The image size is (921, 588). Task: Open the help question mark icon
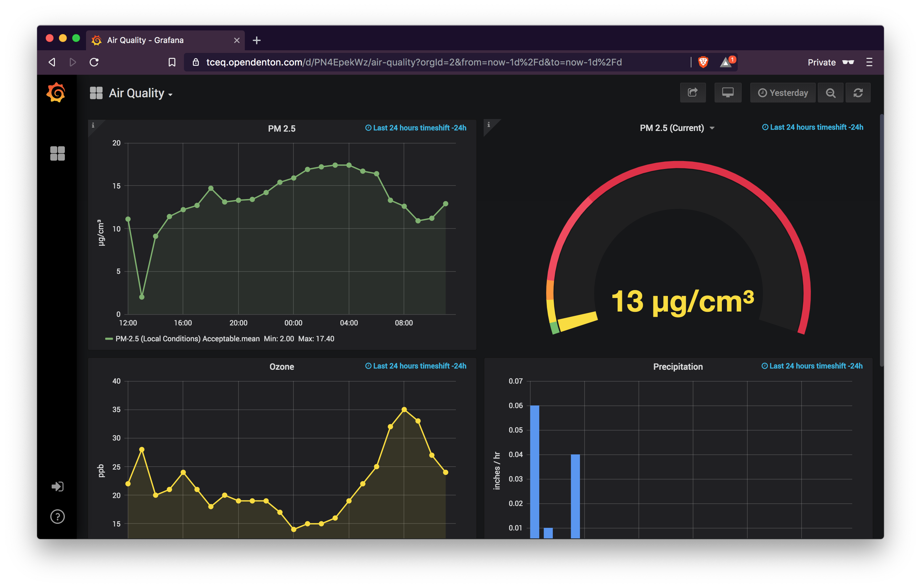(57, 517)
